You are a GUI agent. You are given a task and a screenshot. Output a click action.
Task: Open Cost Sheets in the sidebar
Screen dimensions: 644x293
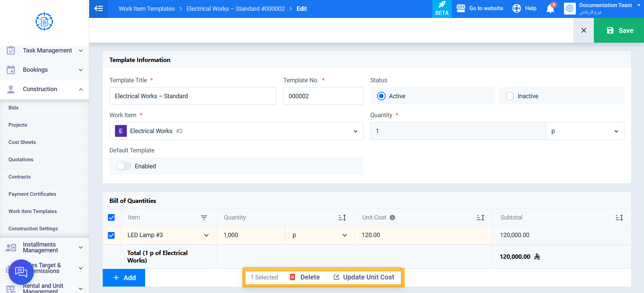(x=22, y=142)
